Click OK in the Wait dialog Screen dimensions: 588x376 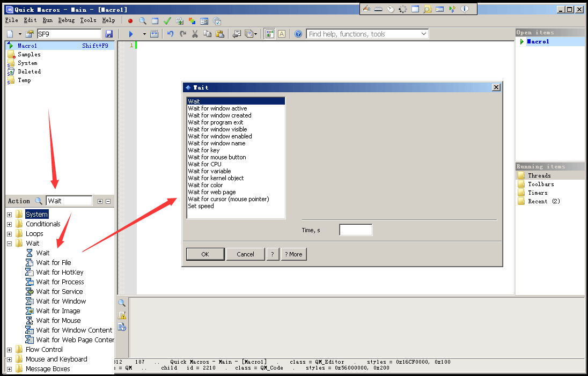click(x=205, y=254)
